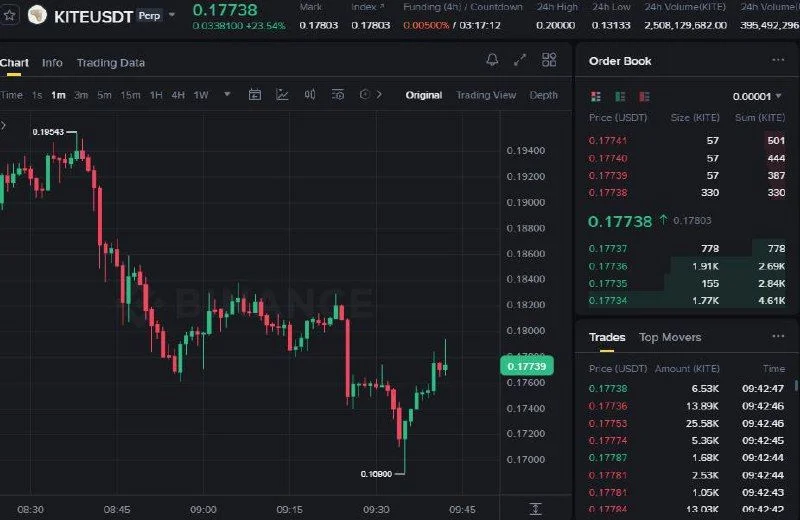The height and width of the screenshot is (520, 800).
Task: Show more chart toolbar items chevron
Action: 379,94
